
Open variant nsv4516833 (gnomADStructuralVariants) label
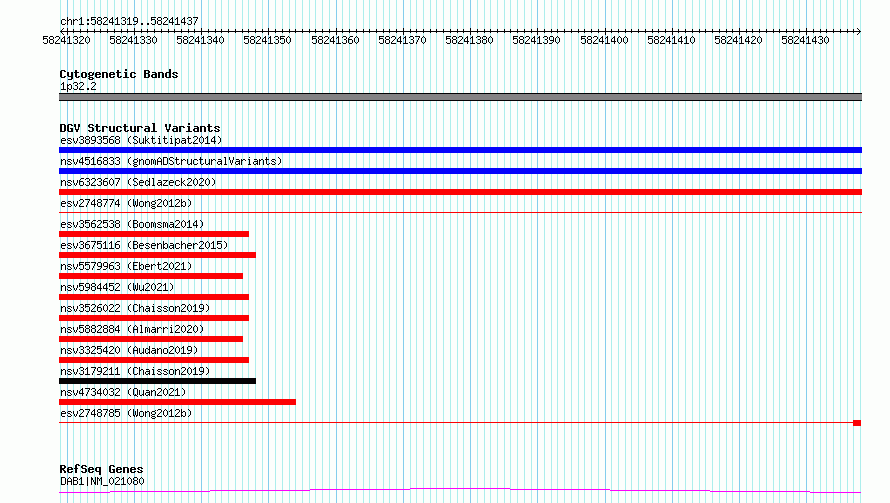click(x=171, y=161)
